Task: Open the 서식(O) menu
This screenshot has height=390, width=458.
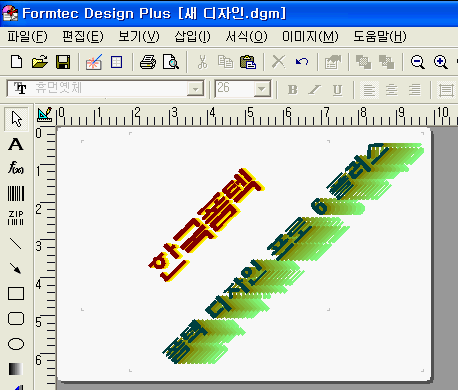Action: coord(246,36)
